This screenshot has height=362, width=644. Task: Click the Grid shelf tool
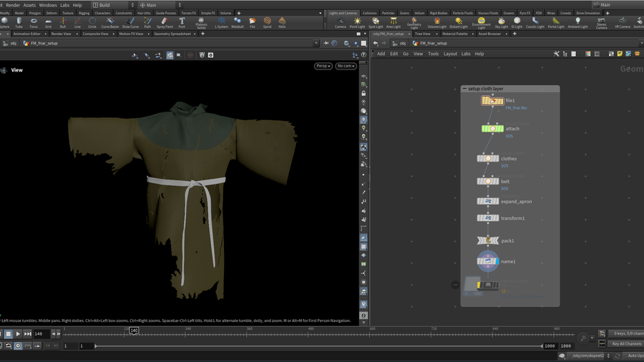click(x=48, y=23)
